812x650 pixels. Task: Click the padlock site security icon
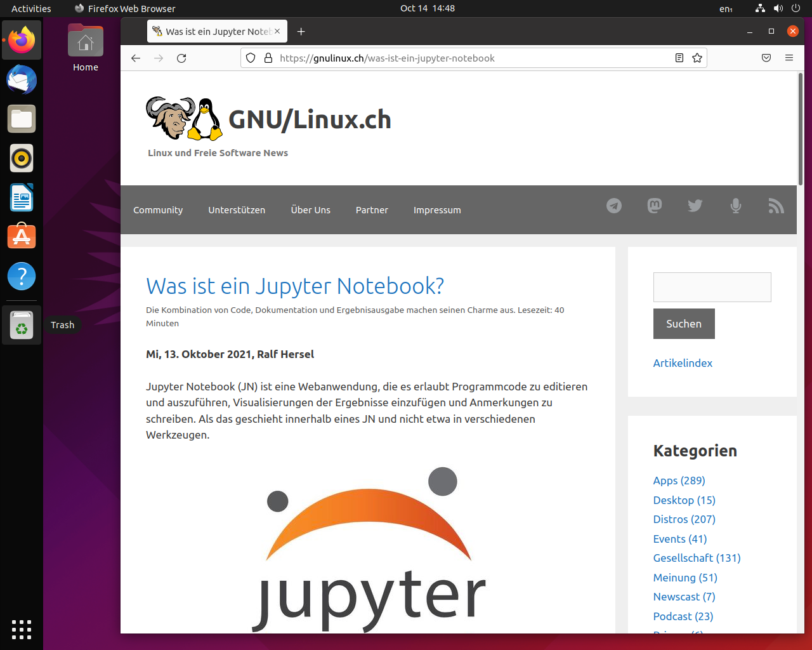[x=268, y=58]
